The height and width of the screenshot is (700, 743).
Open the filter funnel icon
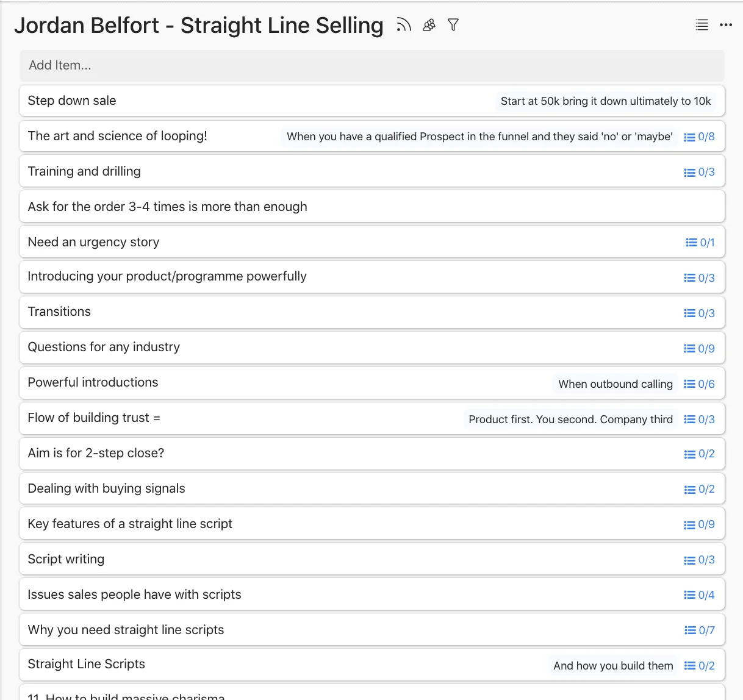coord(453,25)
